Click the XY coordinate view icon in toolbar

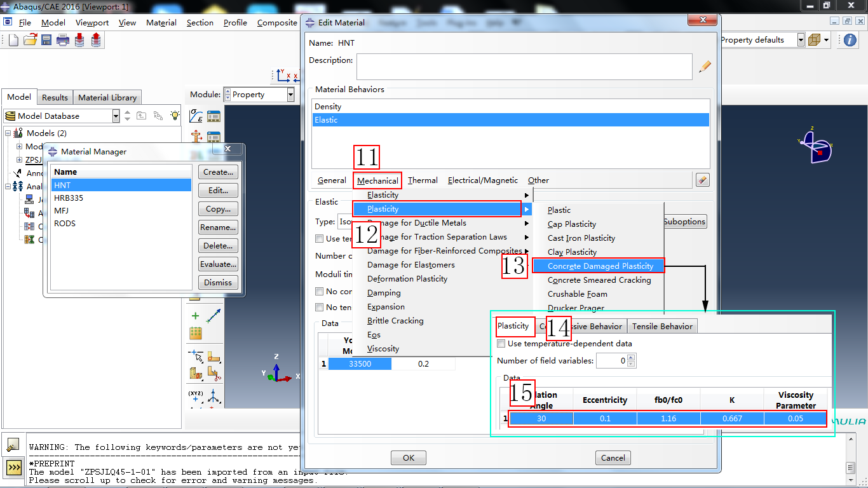[283, 75]
